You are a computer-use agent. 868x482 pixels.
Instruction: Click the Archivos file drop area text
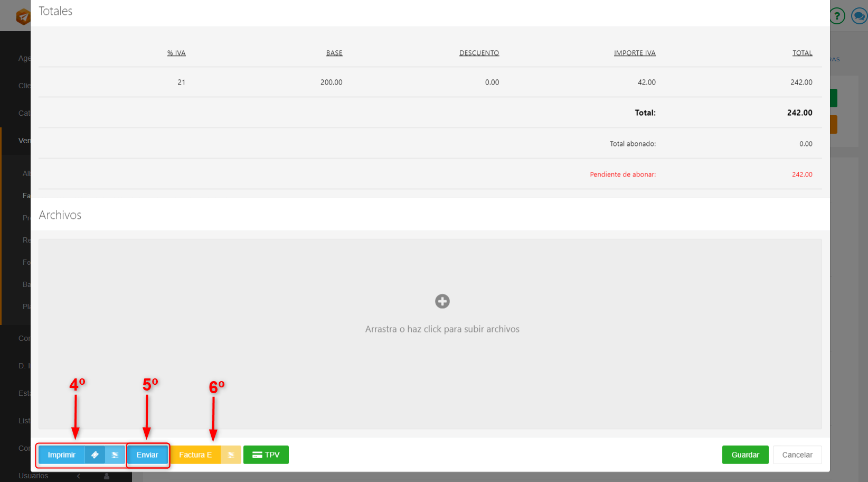[442, 329]
